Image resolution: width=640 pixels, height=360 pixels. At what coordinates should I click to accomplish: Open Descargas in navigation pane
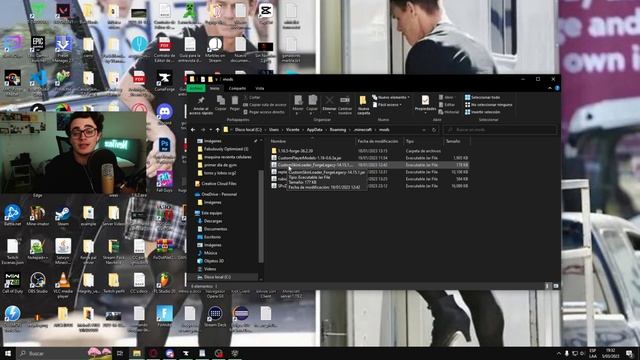point(210,221)
